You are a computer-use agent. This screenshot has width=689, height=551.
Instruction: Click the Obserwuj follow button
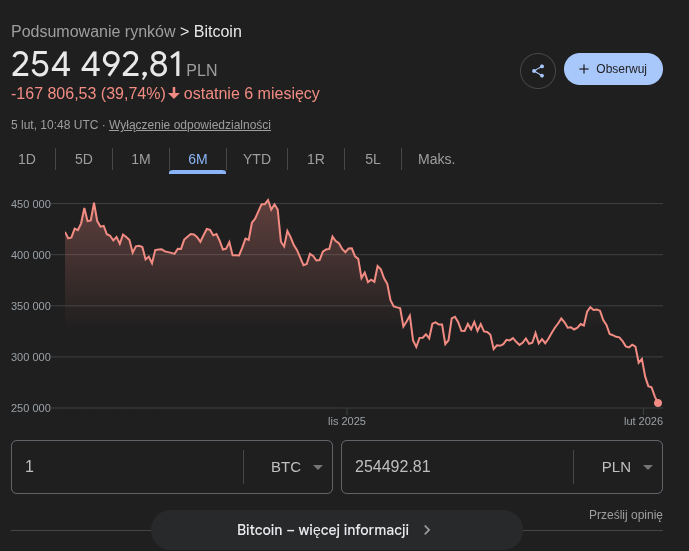613,69
